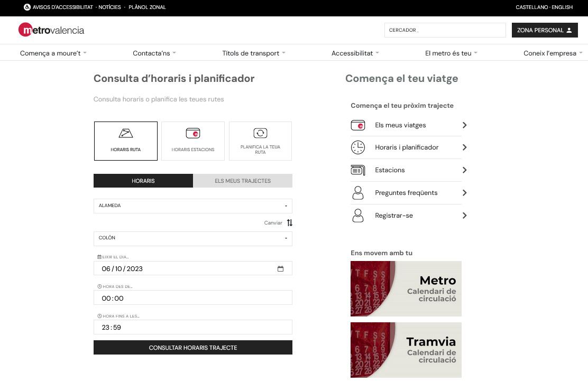Screen dimensions: 588x382
Task: Open Zona Personal login button
Action: [544, 30]
